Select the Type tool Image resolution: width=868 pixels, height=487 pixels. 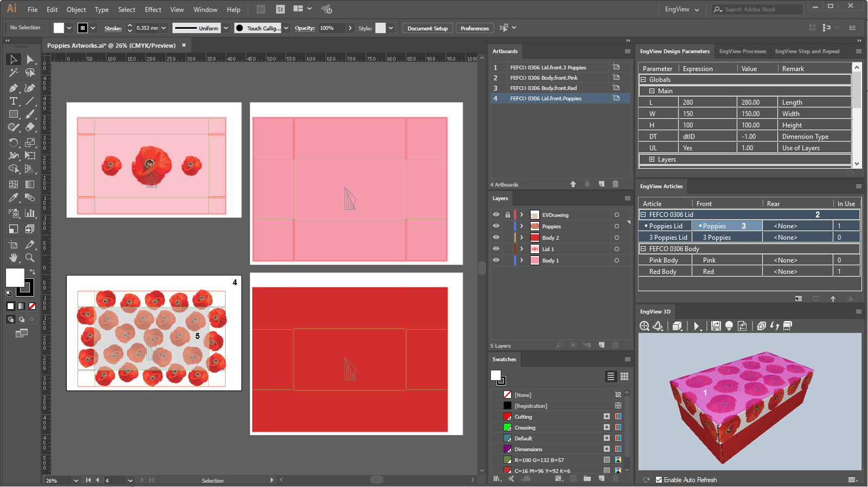[x=14, y=101]
